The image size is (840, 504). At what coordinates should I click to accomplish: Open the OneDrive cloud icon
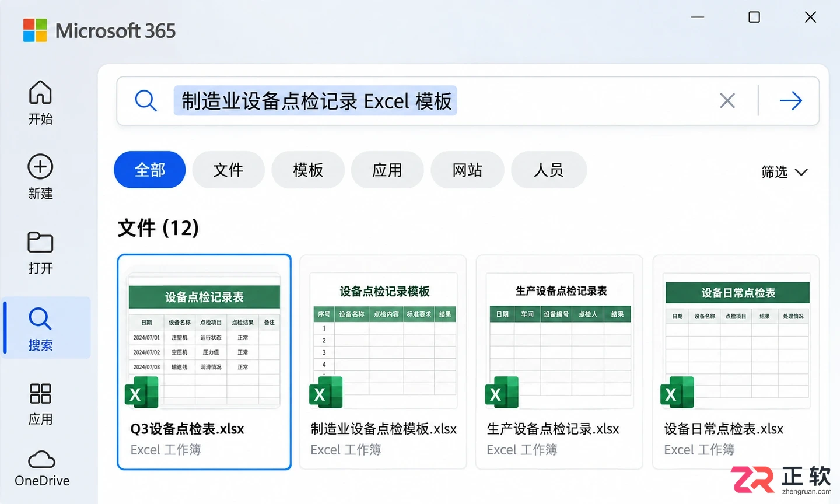tap(41, 459)
